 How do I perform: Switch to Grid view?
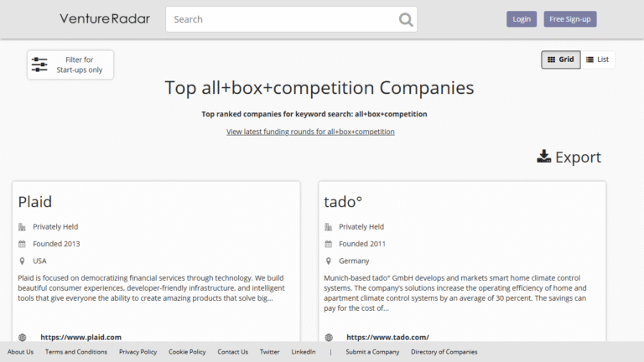(x=560, y=59)
